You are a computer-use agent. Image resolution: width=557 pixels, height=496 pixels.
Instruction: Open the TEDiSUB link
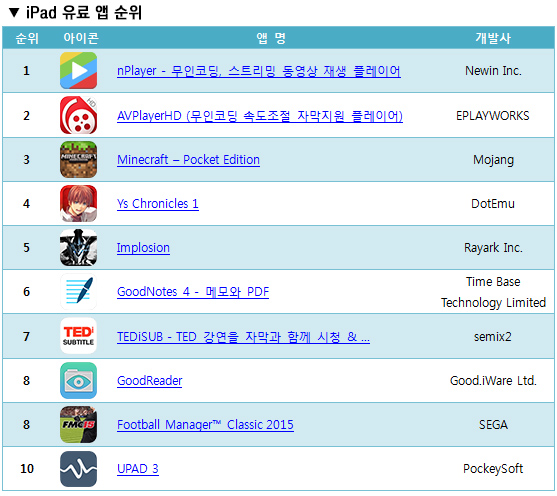pyautogui.click(x=243, y=337)
